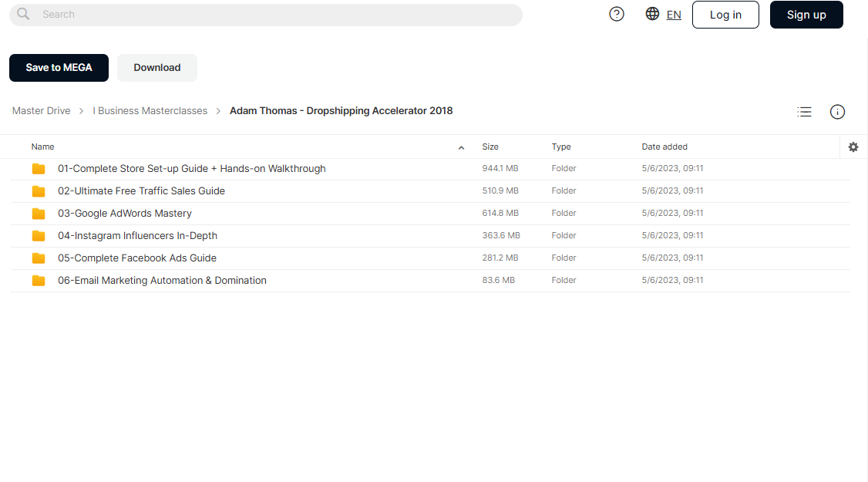Select 01-Complete Store Set-up Guide folder name

click(191, 168)
